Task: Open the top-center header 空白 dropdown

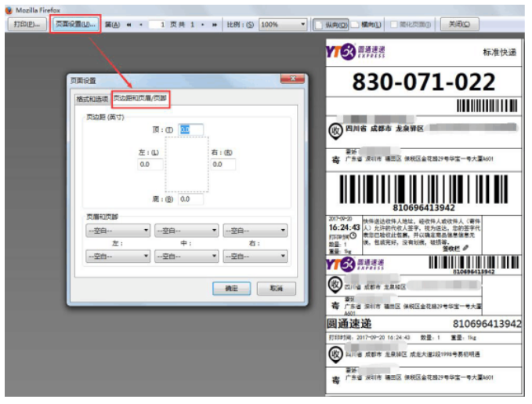Action: click(x=186, y=231)
